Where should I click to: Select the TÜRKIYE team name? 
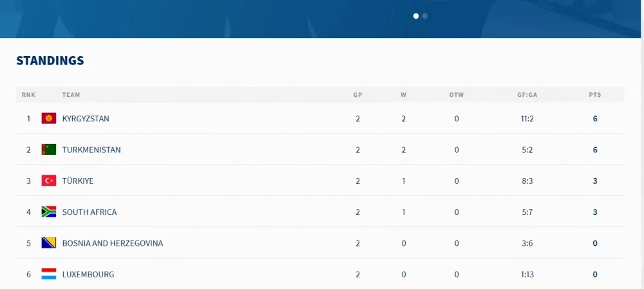tap(78, 181)
